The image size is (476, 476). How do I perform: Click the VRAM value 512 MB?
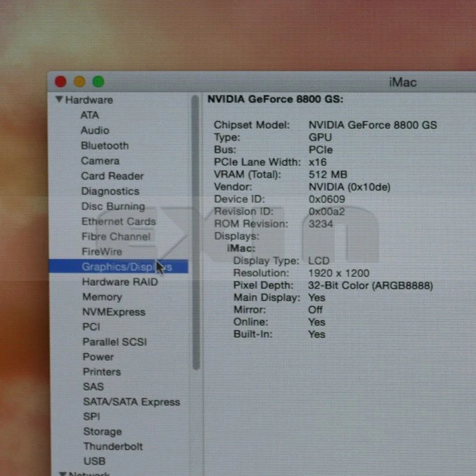coord(328,174)
